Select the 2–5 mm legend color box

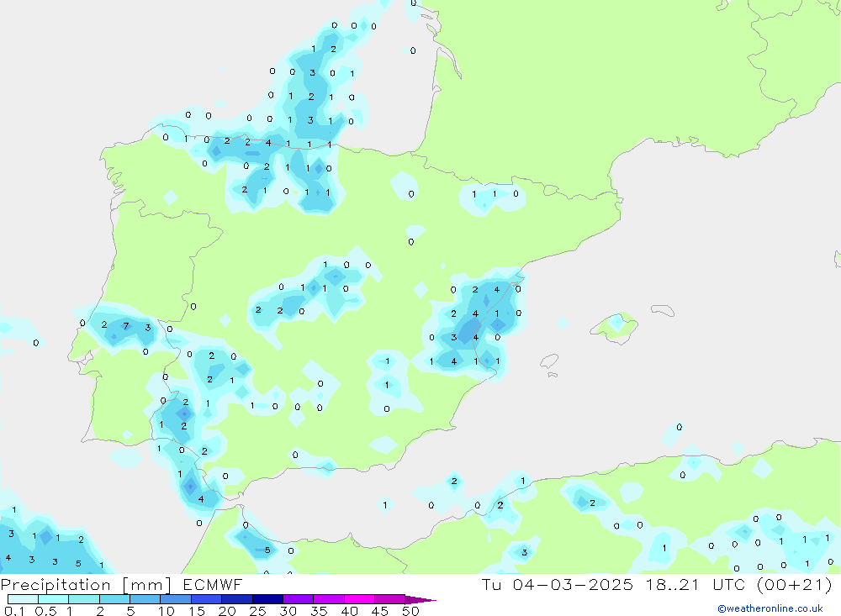coord(114,599)
